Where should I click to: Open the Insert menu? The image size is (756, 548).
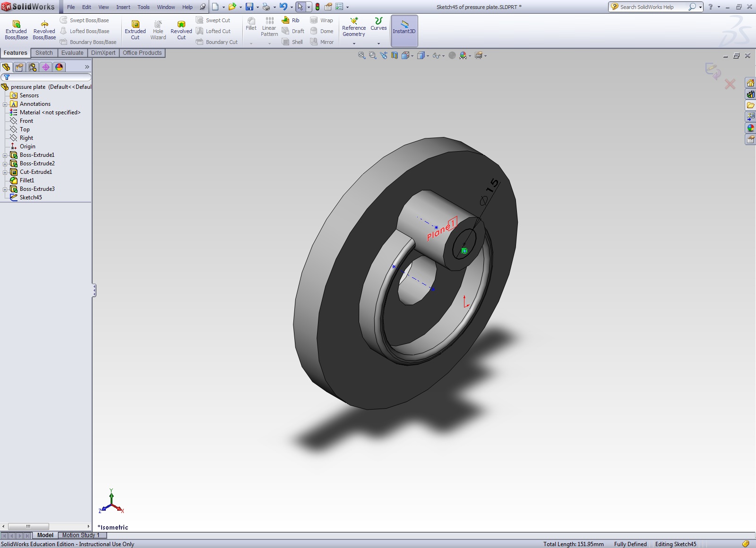(x=123, y=7)
